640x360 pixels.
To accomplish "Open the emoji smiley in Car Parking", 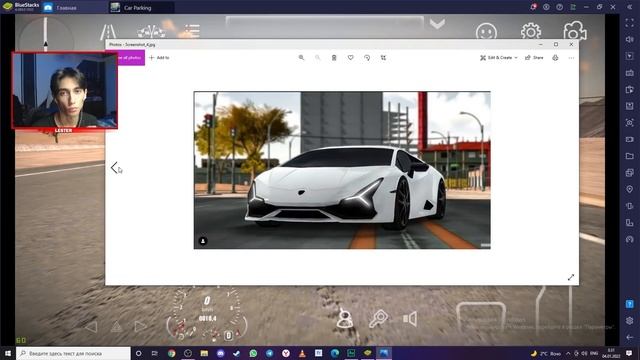I will [487, 32].
